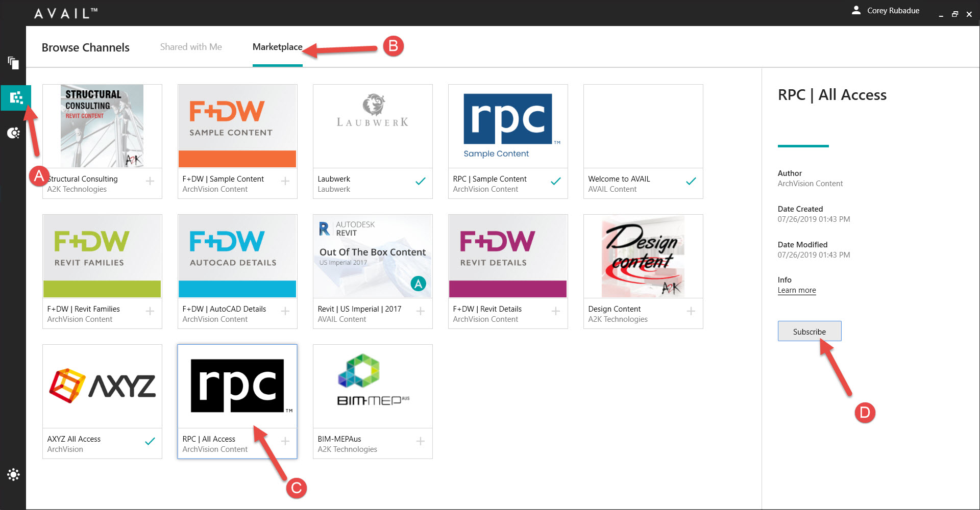Toggle the subscription checkmark on Laubwerk
The height and width of the screenshot is (510, 980).
(421, 182)
